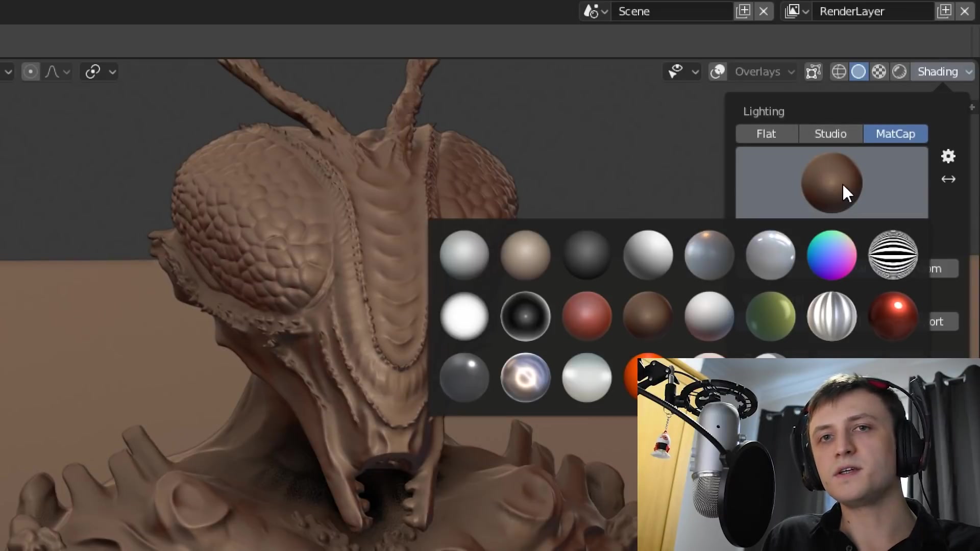This screenshot has height=551, width=980.
Task: Toggle the viewport gizmos icon
Action: coord(814,71)
